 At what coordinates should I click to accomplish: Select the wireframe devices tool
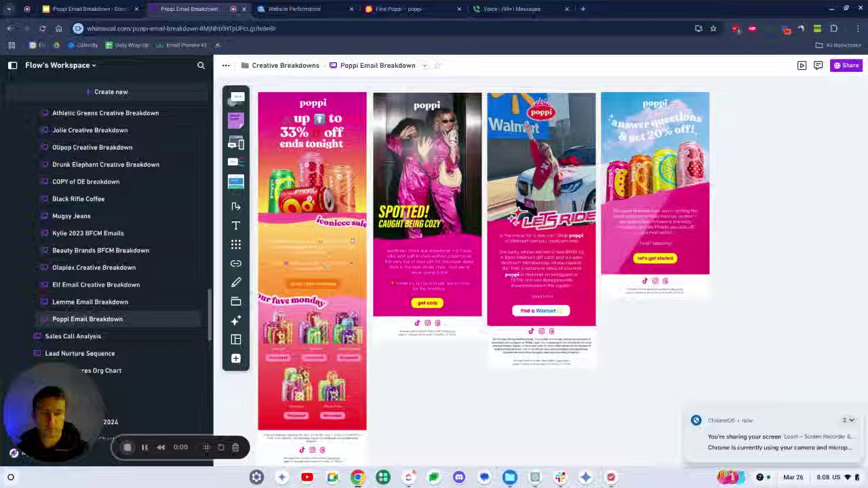tap(236, 143)
